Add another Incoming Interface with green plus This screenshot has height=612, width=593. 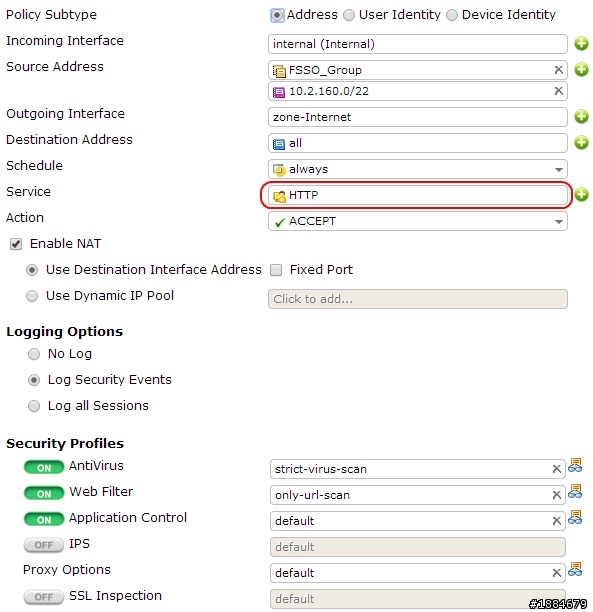coord(581,44)
